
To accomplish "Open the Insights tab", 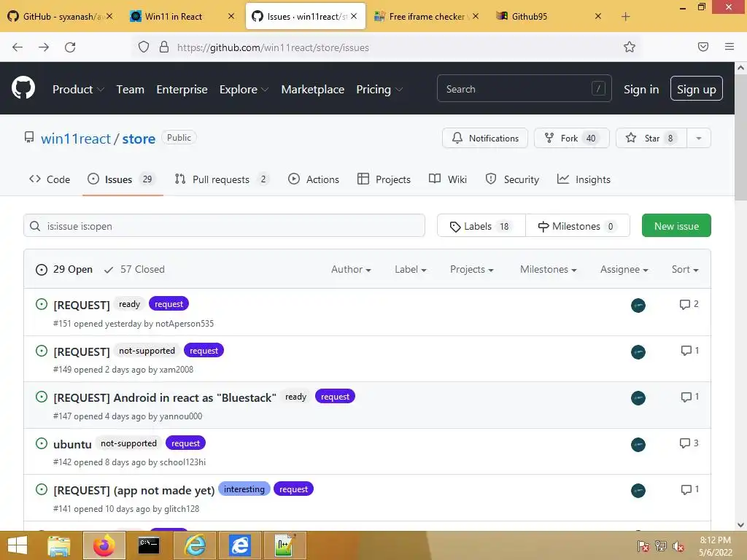I will pos(584,179).
